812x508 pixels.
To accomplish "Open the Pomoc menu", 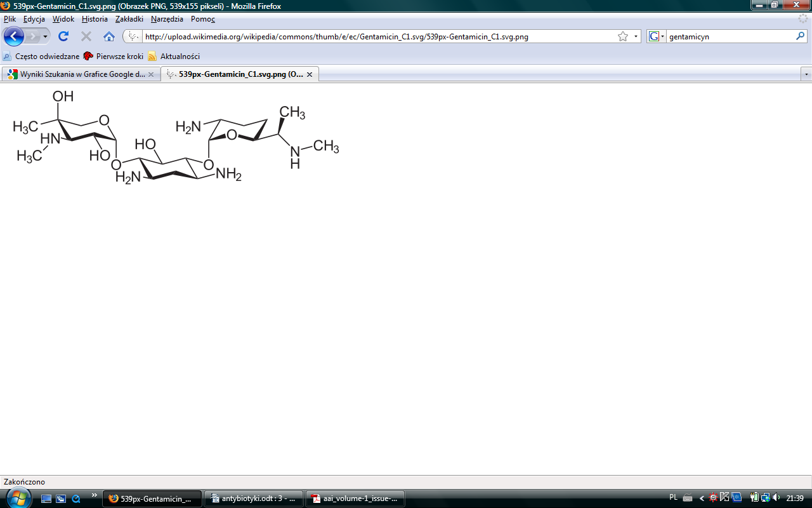I will click(x=203, y=19).
